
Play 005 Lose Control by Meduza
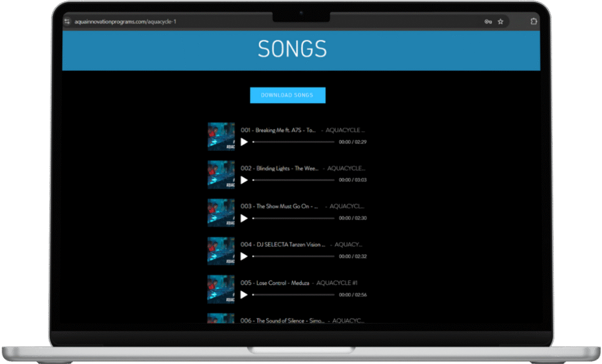(x=244, y=295)
